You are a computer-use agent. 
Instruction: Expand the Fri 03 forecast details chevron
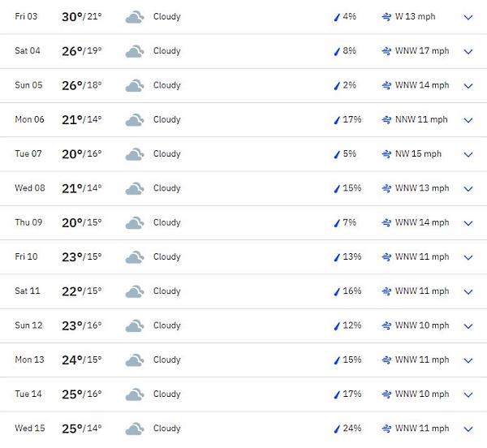468,17
